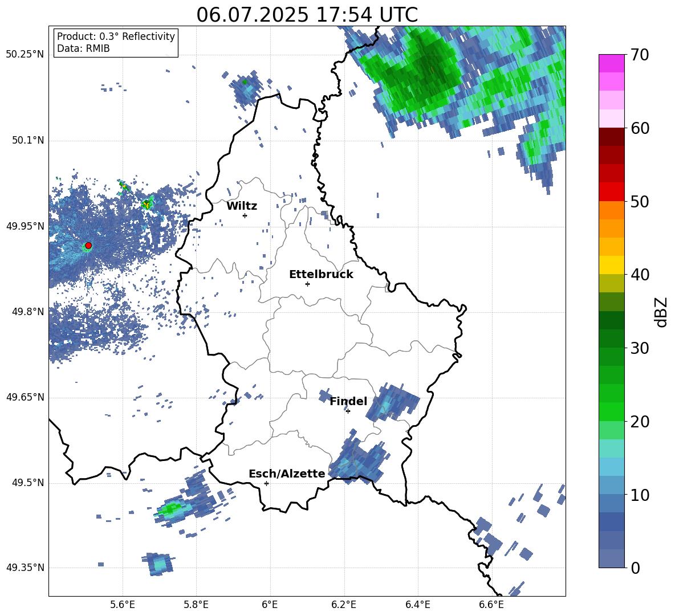Click the 50.25°N latitude label
This screenshot has height=616, width=675.
(25, 55)
